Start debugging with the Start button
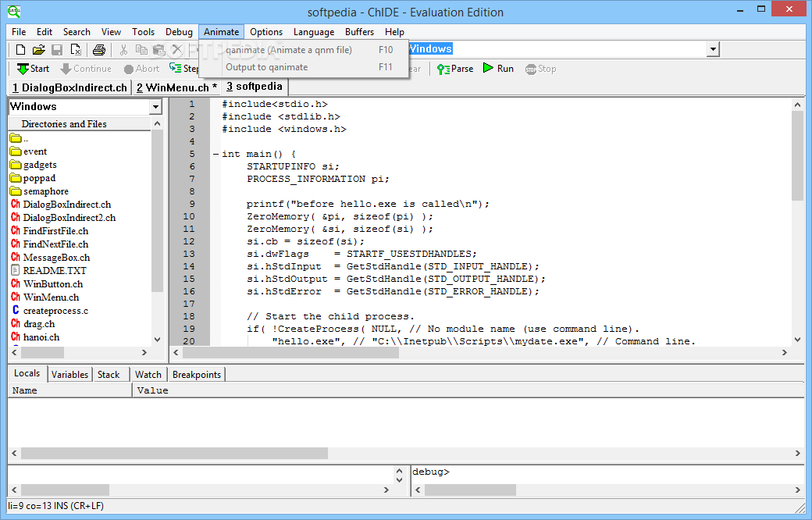812x520 pixels. pos(33,69)
